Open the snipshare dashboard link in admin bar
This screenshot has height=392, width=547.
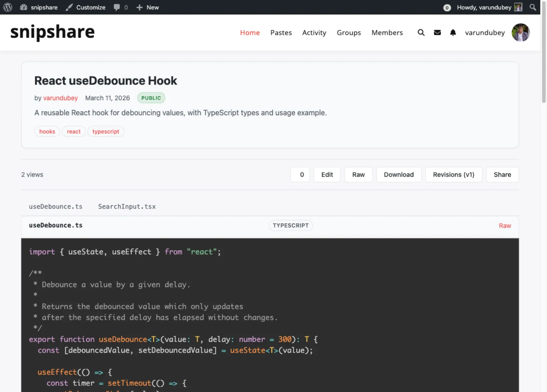pyautogui.click(x=39, y=7)
